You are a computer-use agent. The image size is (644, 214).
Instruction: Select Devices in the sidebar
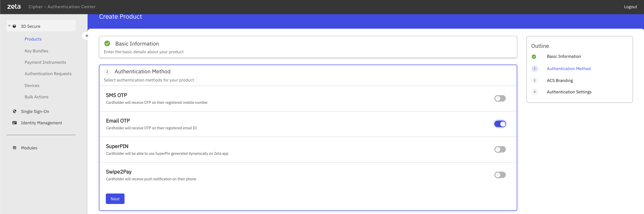32,85
